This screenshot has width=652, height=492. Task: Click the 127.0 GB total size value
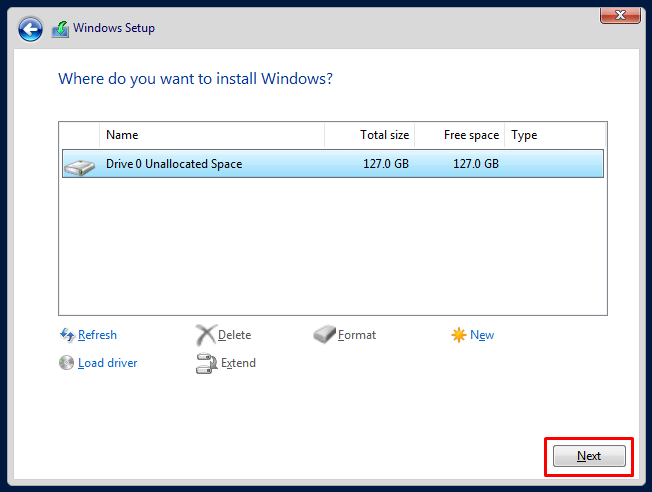(x=386, y=164)
